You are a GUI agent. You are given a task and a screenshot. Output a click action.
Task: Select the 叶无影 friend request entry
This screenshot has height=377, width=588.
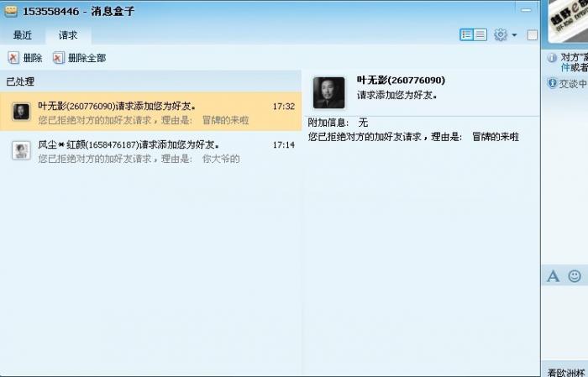(x=150, y=112)
